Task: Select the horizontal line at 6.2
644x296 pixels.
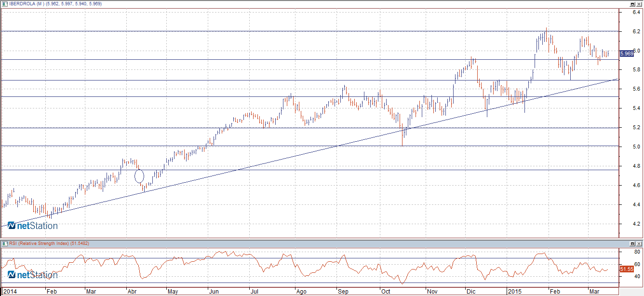Action: pyautogui.click(x=309, y=31)
